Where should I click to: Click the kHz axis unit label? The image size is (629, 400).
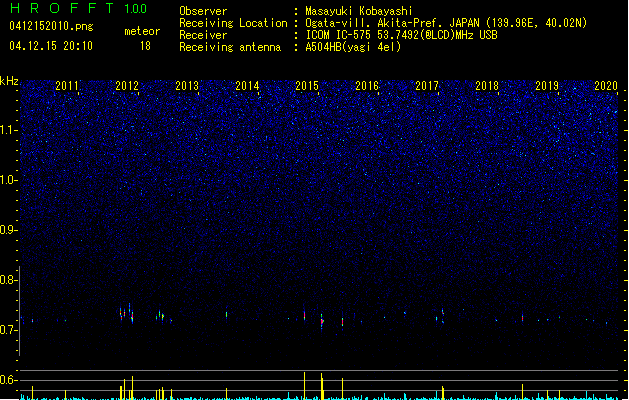pyautogui.click(x=9, y=81)
